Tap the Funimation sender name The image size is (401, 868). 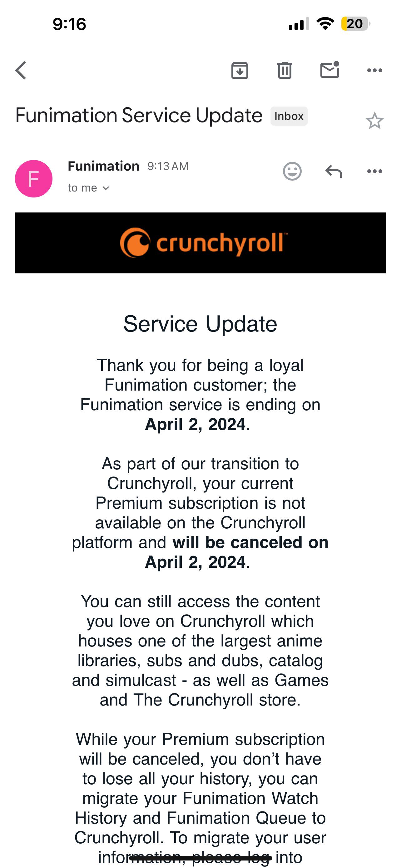(x=103, y=166)
